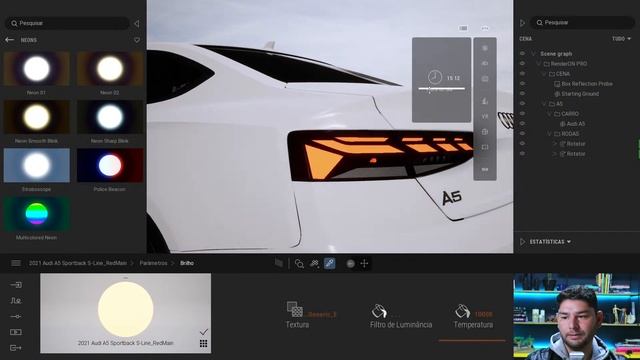
Task: Adjust the orange Temperatura slider bar
Action: click(x=472, y=340)
